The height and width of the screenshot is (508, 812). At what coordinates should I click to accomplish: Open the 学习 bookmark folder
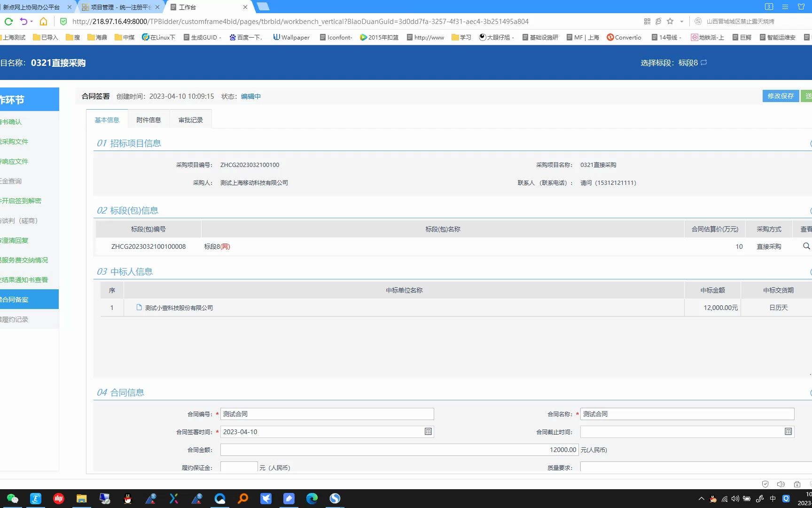pos(461,37)
